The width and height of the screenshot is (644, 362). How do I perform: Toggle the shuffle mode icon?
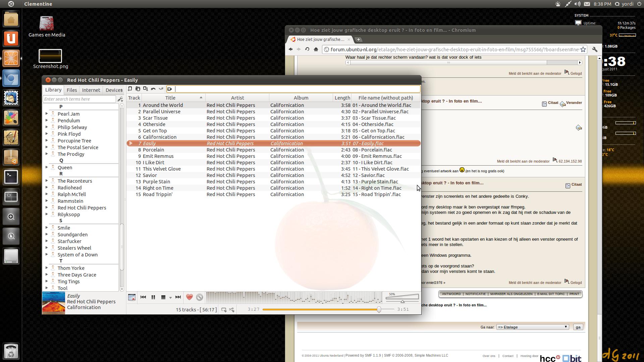[x=232, y=310]
